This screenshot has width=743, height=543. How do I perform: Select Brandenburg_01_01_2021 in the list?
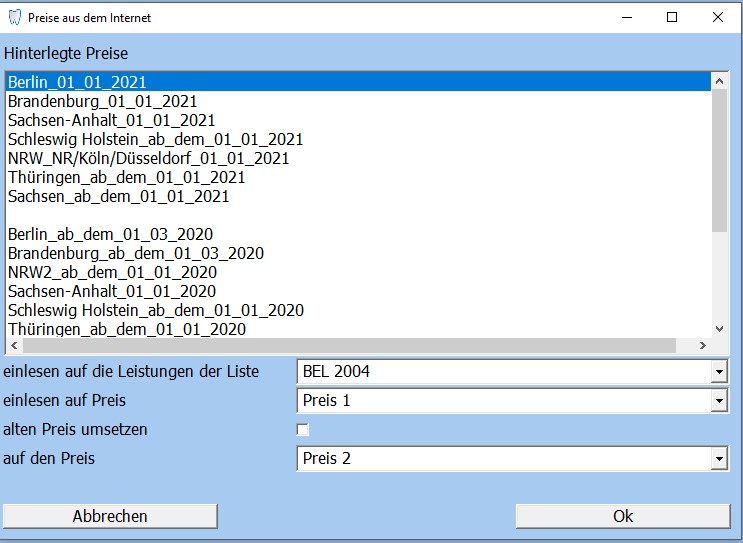tap(102, 101)
